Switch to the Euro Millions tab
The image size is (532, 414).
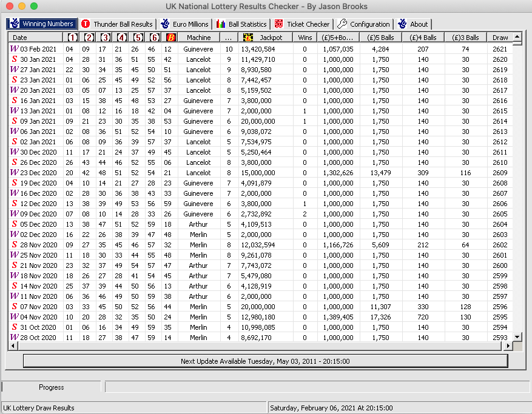(185, 24)
